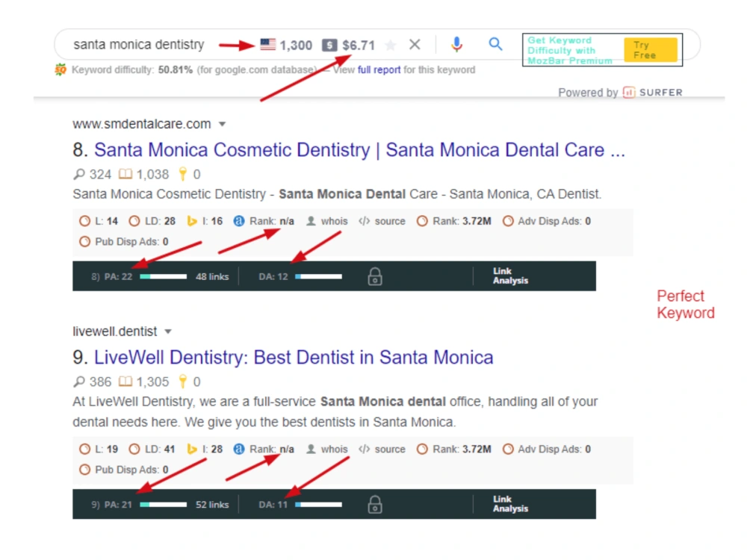Click lock icon in result 9 MozBar
This screenshot has height=560, width=747.
coord(375,504)
